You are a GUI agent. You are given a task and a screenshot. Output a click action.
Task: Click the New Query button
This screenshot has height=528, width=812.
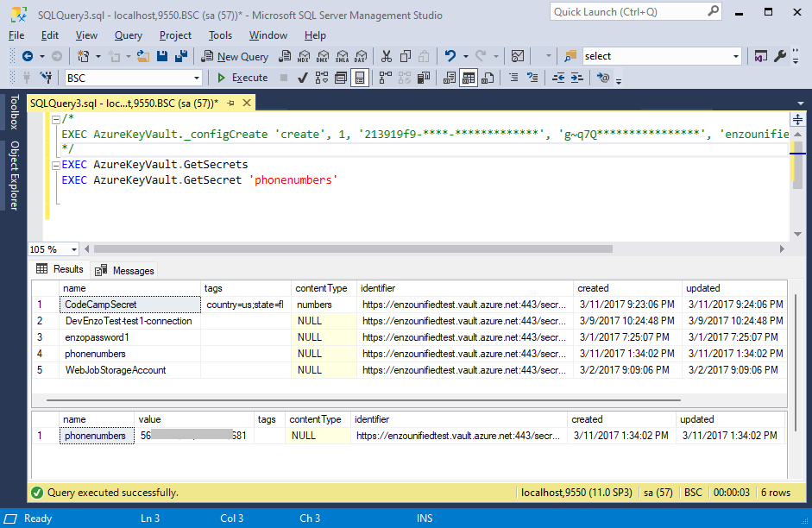pyautogui.click(x=235, y=56)
